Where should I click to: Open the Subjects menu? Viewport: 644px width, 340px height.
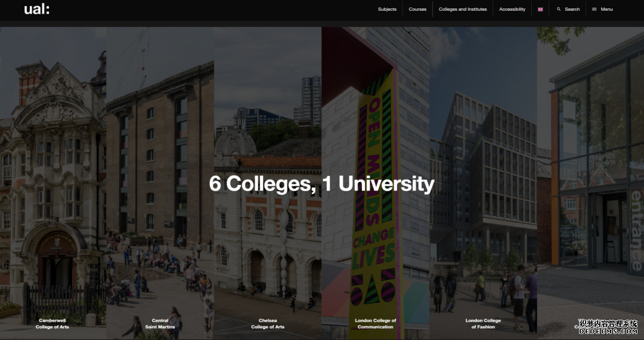[387, 9]
